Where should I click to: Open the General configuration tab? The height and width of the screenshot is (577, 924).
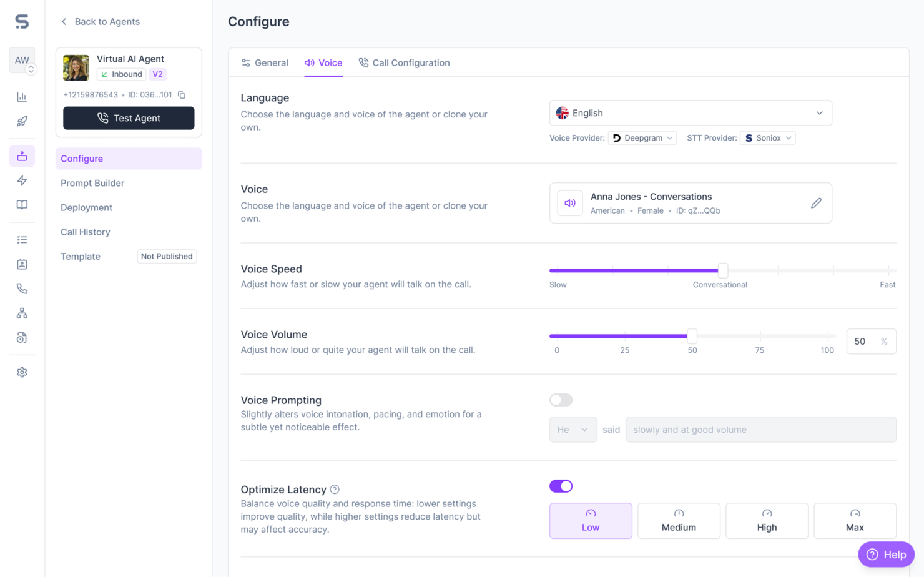coord(265,62)
